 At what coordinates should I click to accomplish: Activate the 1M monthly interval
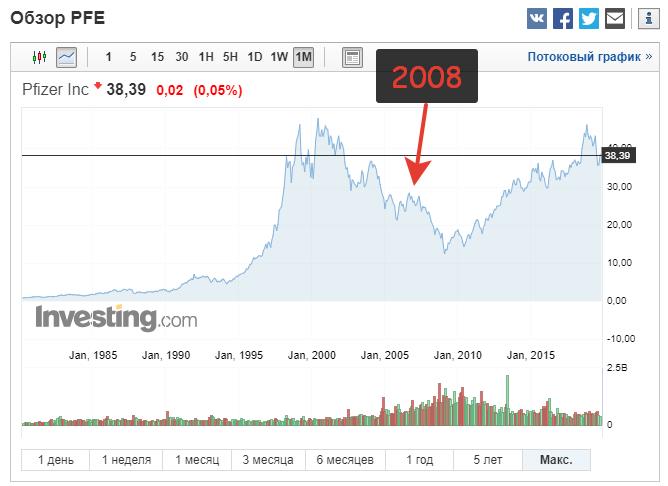click(303, 57)
